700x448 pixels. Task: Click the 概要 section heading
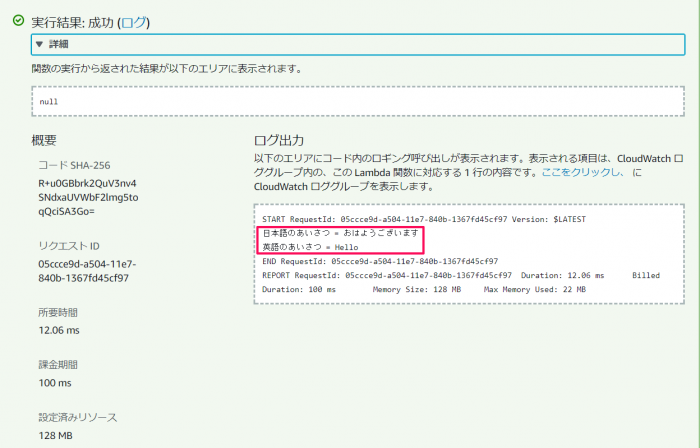[44, 140]
